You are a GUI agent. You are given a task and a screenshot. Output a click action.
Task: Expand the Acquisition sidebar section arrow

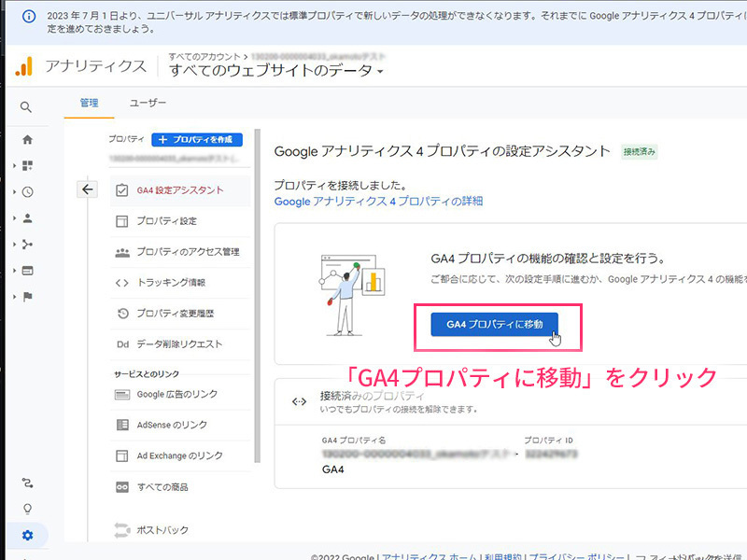[15, 245]
